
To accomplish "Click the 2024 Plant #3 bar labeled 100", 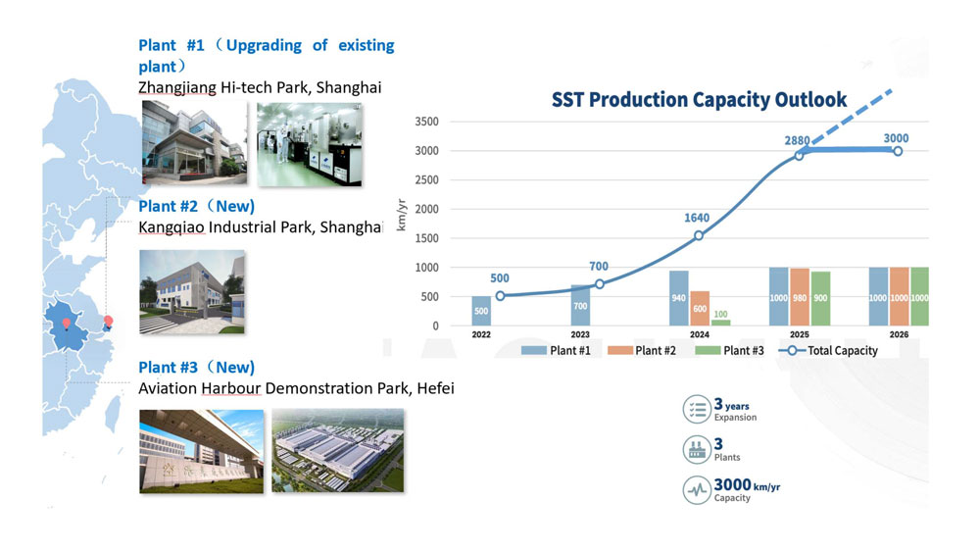I will (x=720, y=323).
